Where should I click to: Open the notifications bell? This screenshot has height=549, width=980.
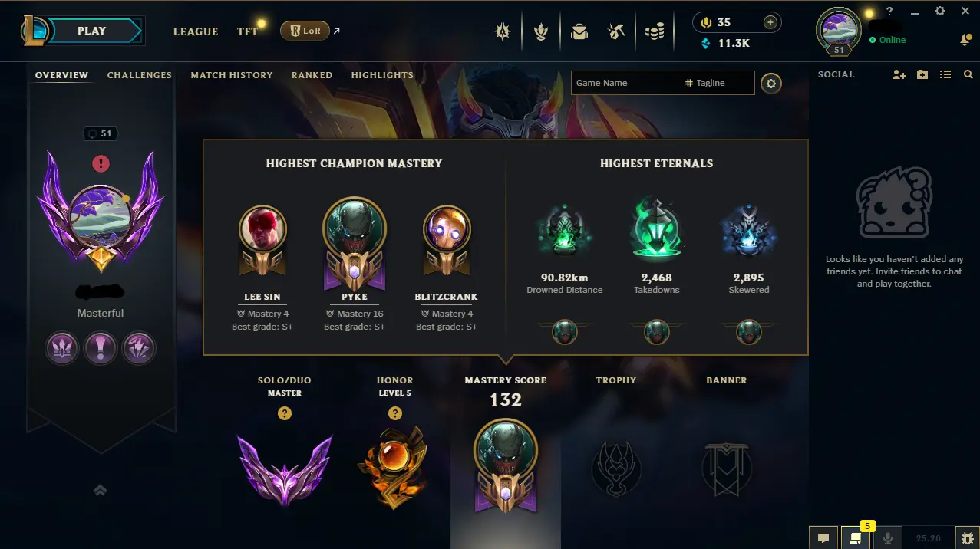tap(965, 39)
